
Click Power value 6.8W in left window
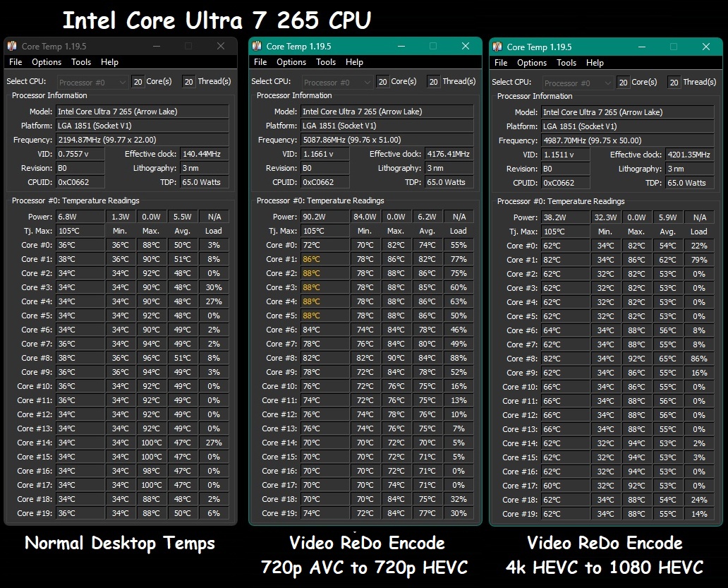(x=80, y=217)
